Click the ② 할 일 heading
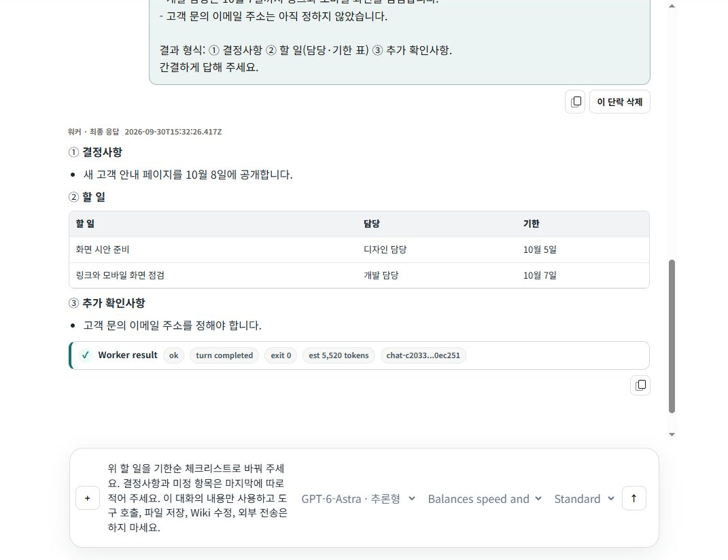Screen dimensions: 728x560 coord(87,197)
